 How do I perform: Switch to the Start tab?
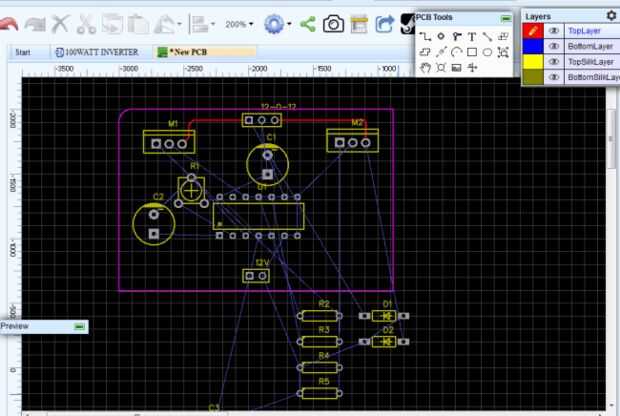tap(23, 52)
